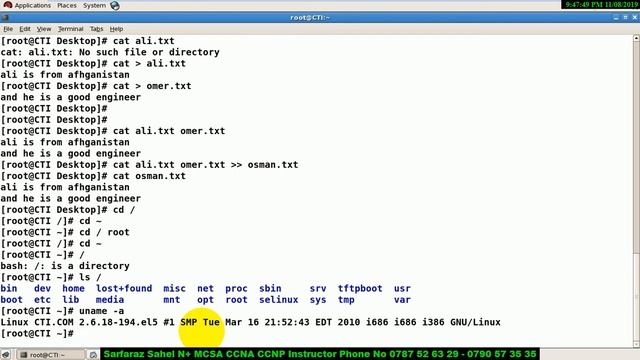Click the 'tftpboot' directory name
The height and width of the screenshot is (360, 640).
(360, 289)
